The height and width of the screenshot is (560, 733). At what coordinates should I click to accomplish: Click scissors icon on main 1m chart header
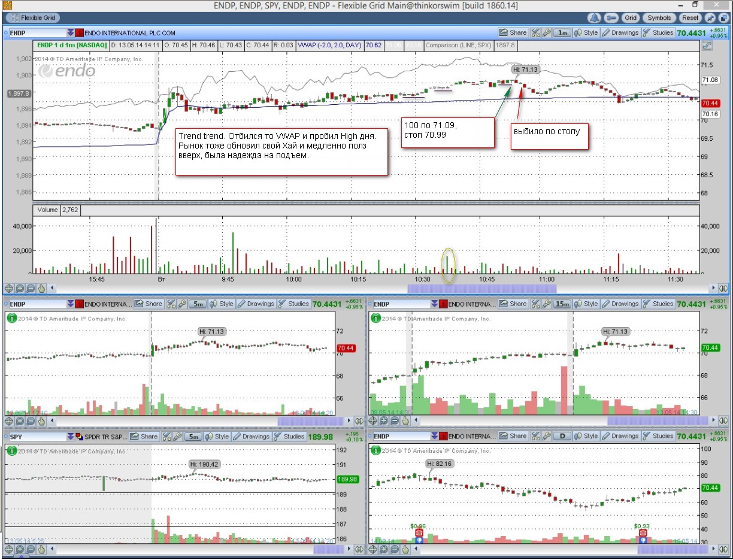[535, 33]
